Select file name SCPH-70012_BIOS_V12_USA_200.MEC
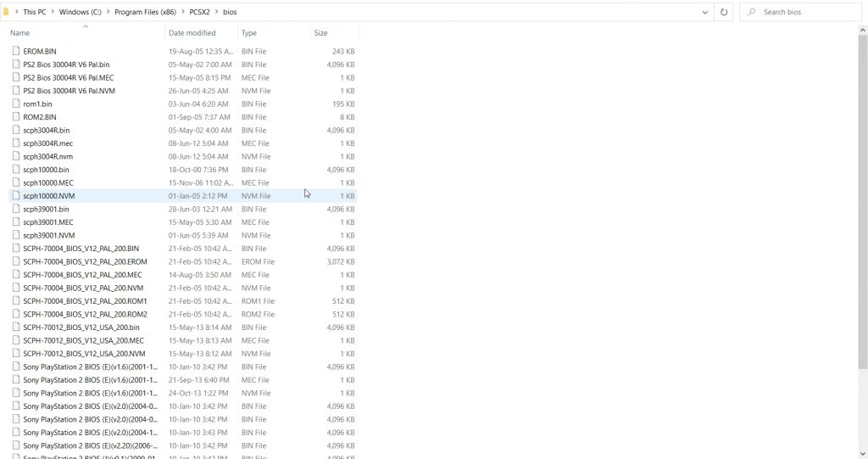 point(84,340)
